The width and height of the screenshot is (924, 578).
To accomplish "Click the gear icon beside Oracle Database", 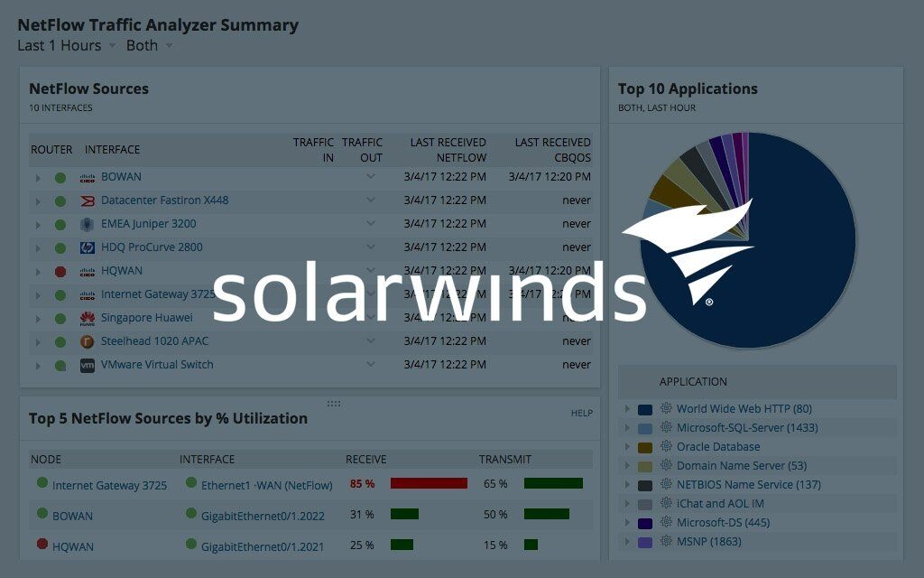I will pyautogui.click(x=666, y=447).
